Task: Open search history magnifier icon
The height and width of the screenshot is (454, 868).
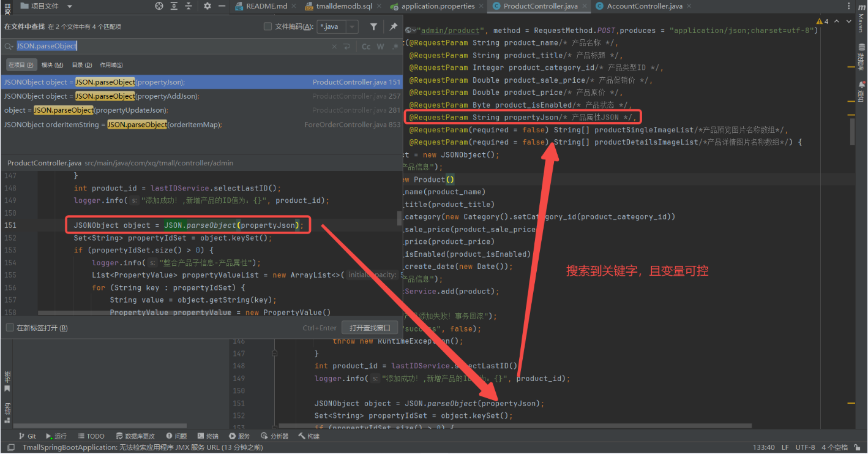Action: tap(9, 47)
